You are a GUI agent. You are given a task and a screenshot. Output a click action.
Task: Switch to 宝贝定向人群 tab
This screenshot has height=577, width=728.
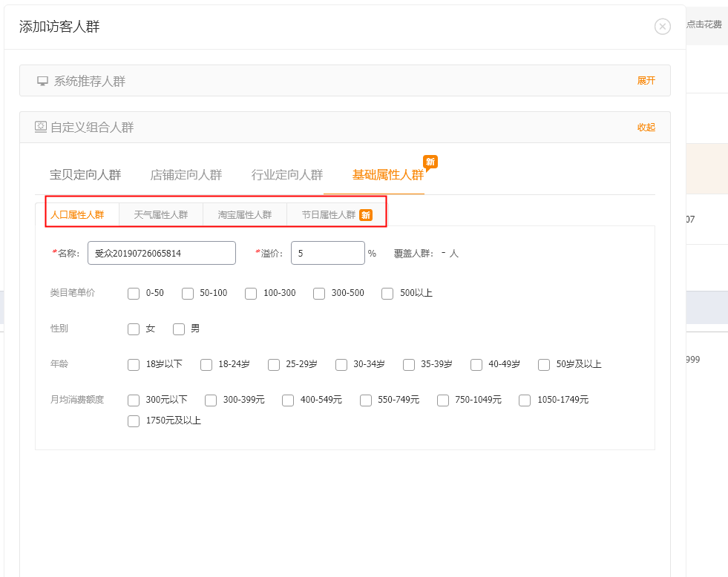(x=85, y=175)
